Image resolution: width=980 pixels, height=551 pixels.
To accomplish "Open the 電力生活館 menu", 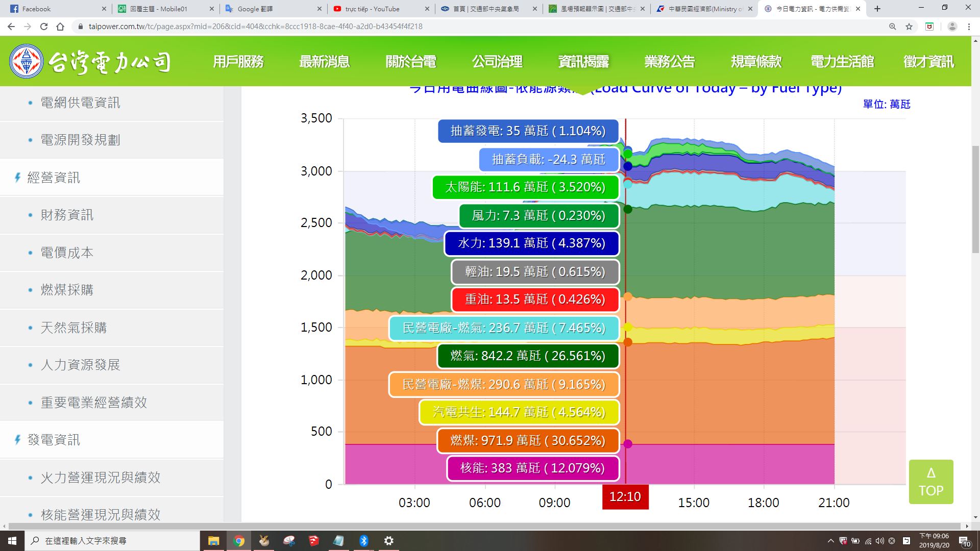I will click(x=842, y=62).
